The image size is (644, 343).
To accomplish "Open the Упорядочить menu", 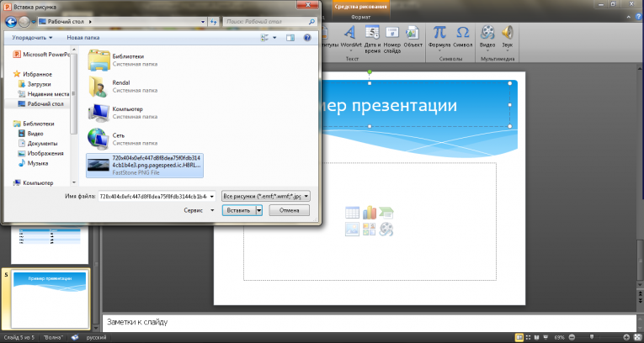I will (32, 38).
